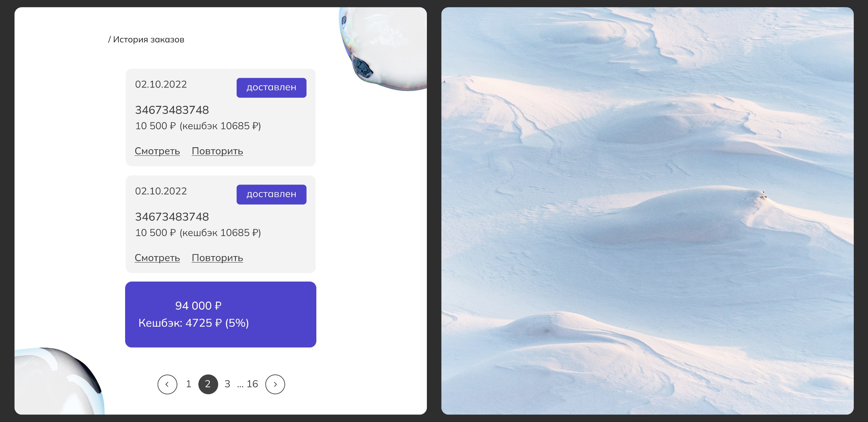The width and height of the screenshot is (868, 422).
Task: Go to the previous page arrow
Action: pos(167,384)
